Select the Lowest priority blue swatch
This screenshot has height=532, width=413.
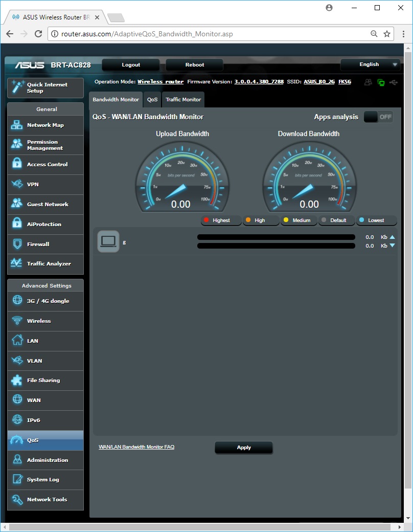tap(362, 220)
